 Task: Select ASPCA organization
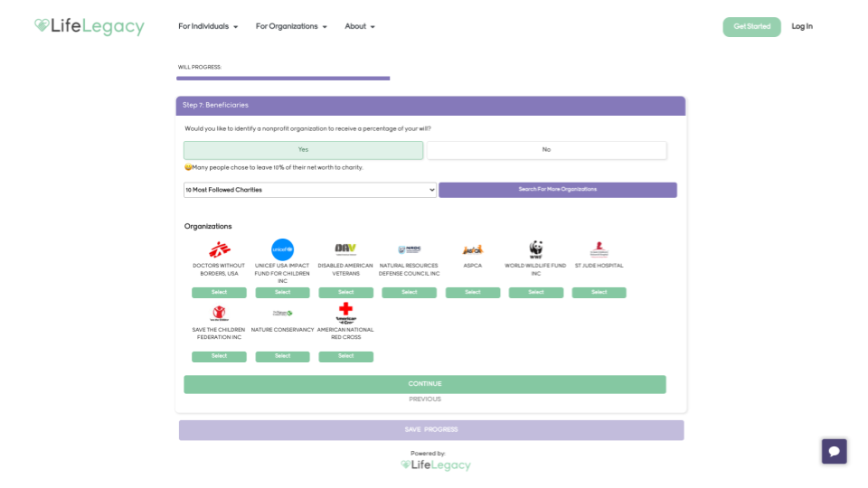(473, 292)
